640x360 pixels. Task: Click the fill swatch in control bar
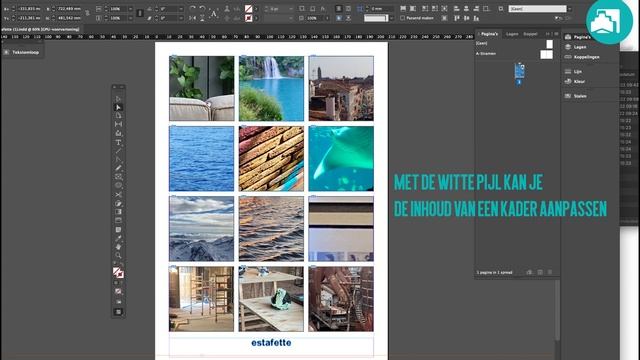tap(248, 9)
